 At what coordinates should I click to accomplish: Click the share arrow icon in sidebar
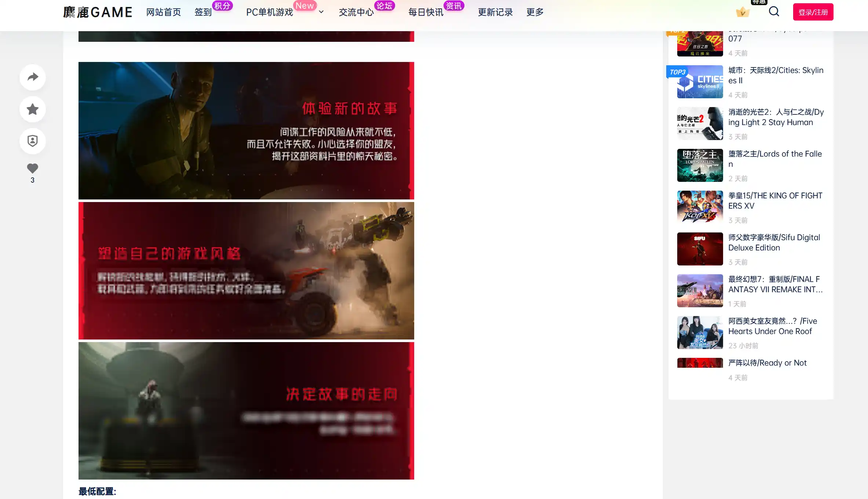click(33, 77)
